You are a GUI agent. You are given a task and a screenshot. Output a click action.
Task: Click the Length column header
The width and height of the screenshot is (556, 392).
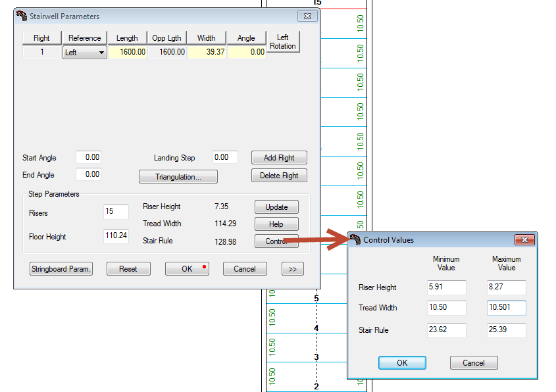coord(127,38)
